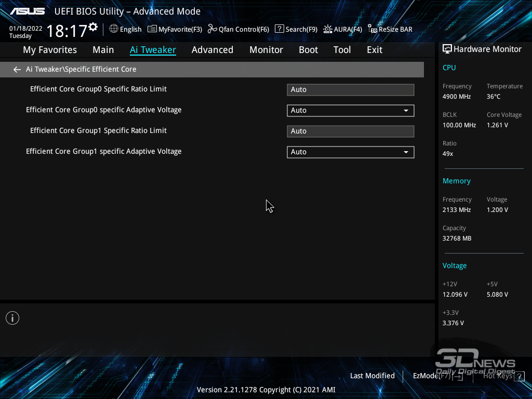Click the Group0 Specific Ratio Limit field
This screenshot has height=399, width=532.
[351, 90]
